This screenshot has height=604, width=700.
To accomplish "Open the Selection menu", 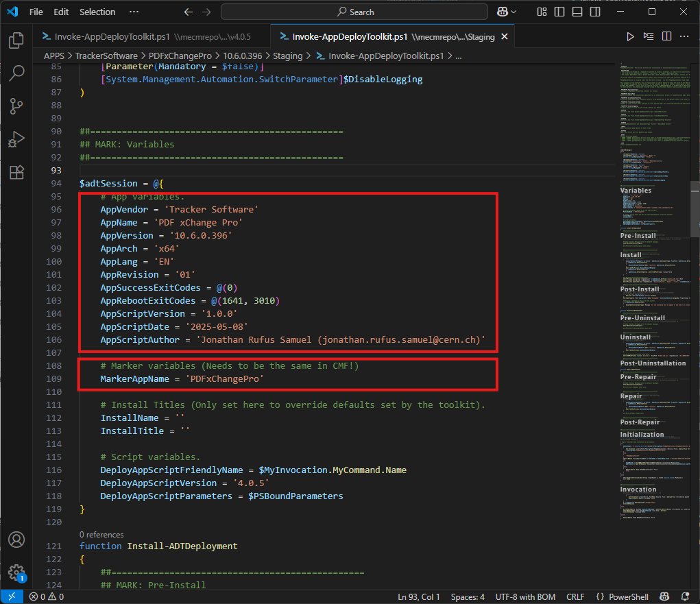I will [x=97, y=12].
